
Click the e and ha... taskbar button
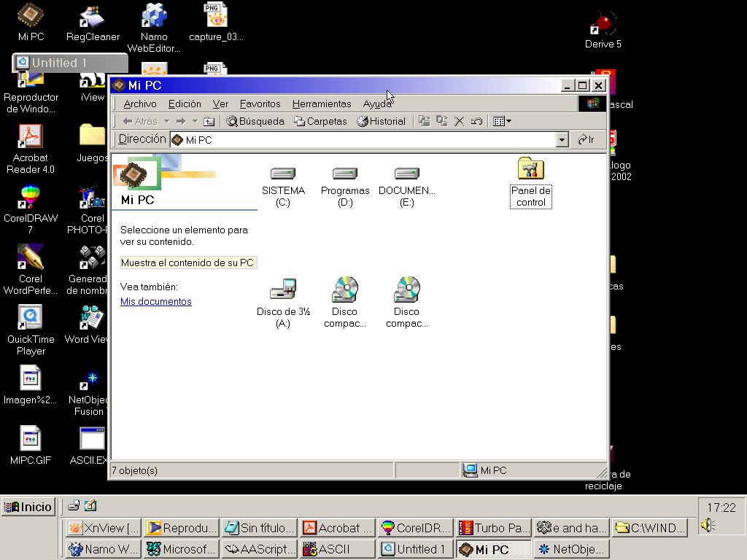coord(572,528)
